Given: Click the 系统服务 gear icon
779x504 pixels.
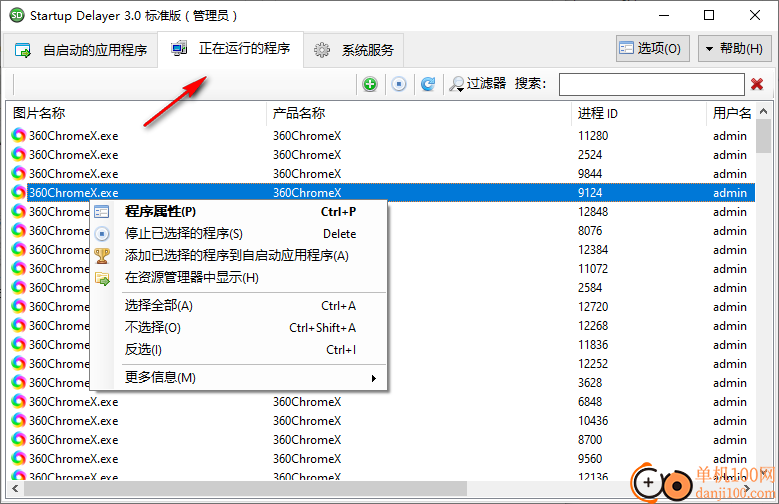Looking at the screenshot, I should (322, 50).
